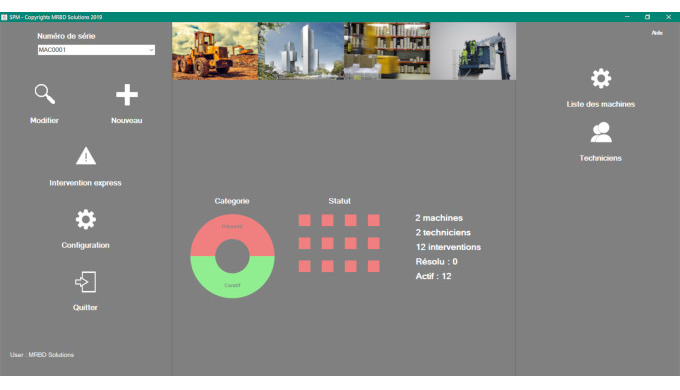Click the Modifier magnifying glass icon
Screen dimensions: 680x390
tap(45, 94)
